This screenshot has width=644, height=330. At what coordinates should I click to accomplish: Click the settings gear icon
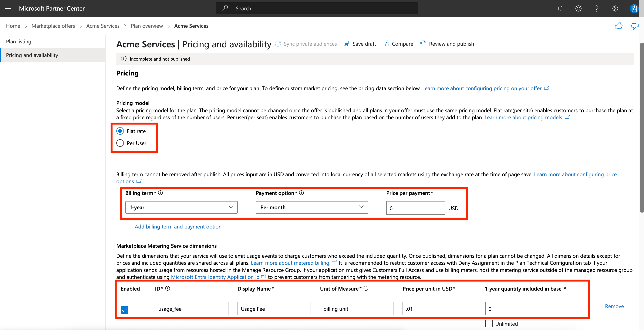(615, 8)
